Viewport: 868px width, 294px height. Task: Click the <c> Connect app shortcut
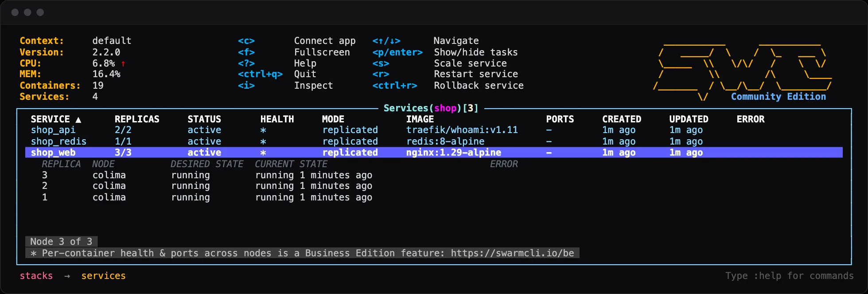click(x=297, y=41)
